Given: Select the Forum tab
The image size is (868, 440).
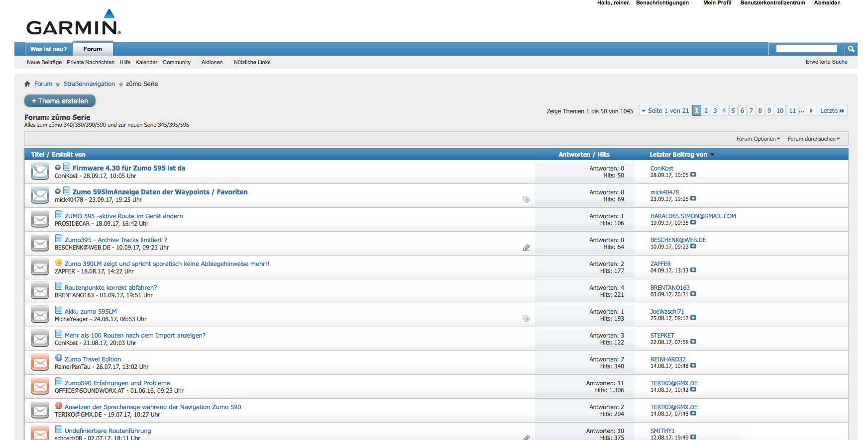Looking at the screenshot, I should pyautogui.click(x=93, y=49).
